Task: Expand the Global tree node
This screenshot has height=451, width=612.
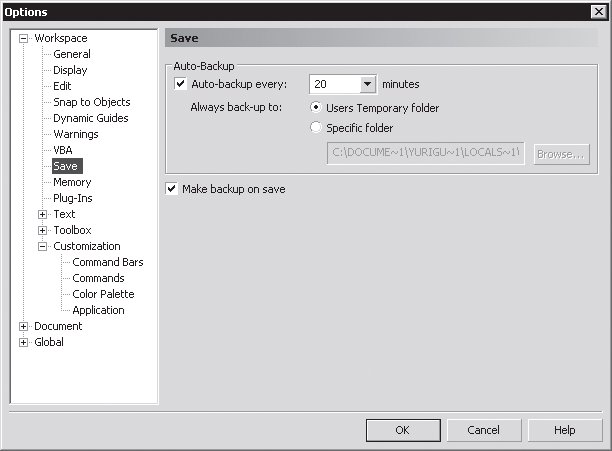Action: [23, 342]
